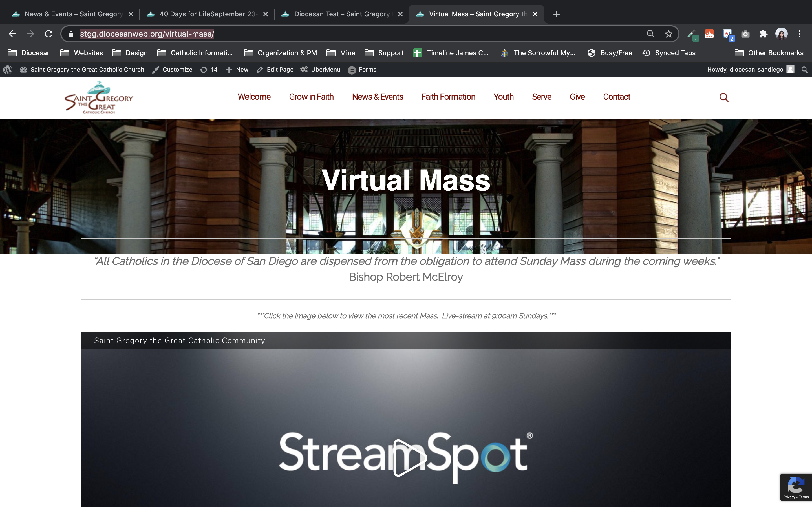Open a new browser tab
The width and height of the screenshot is (812, 507).
[556, 14]
